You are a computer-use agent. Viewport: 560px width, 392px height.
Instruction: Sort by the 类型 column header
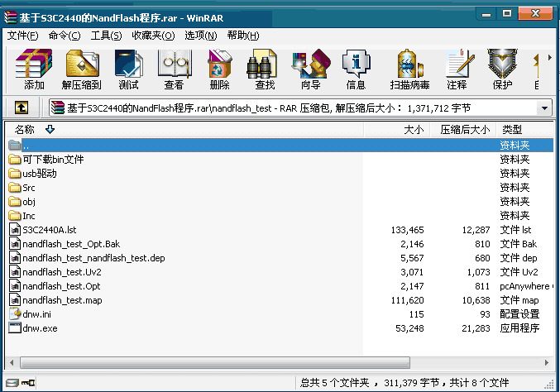(524, 130)
